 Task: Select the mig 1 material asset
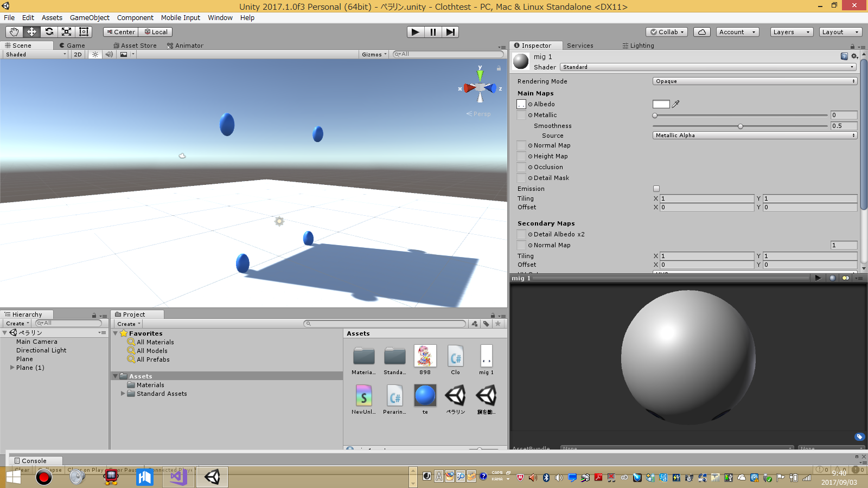click(x=487, y=360)
